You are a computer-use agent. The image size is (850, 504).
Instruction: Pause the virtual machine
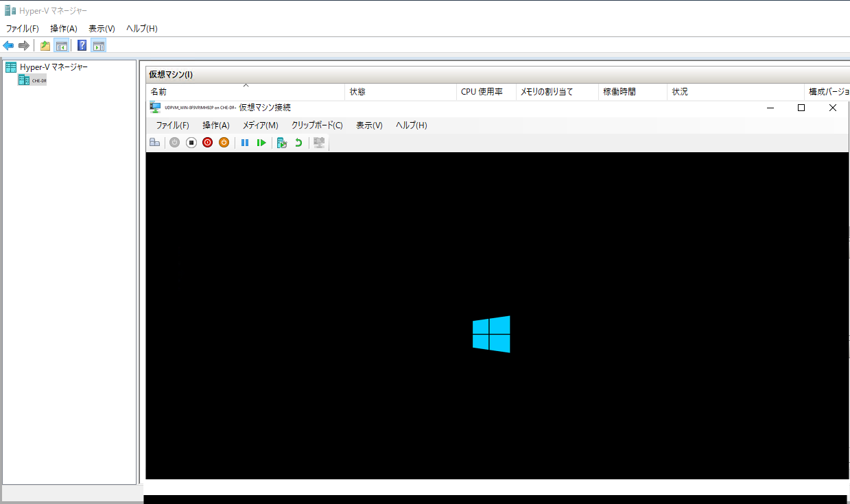(x=245, y=143)
